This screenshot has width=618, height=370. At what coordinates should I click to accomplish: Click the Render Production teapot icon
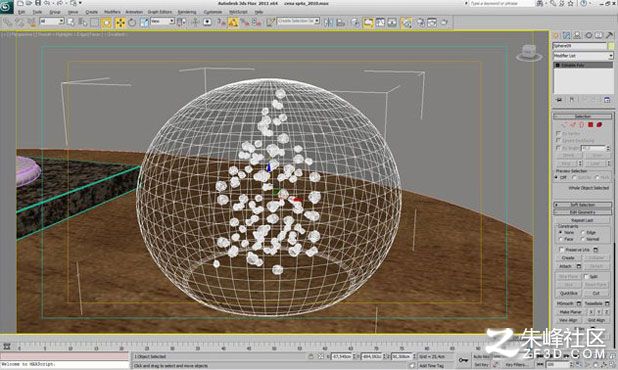coord(445,22)
